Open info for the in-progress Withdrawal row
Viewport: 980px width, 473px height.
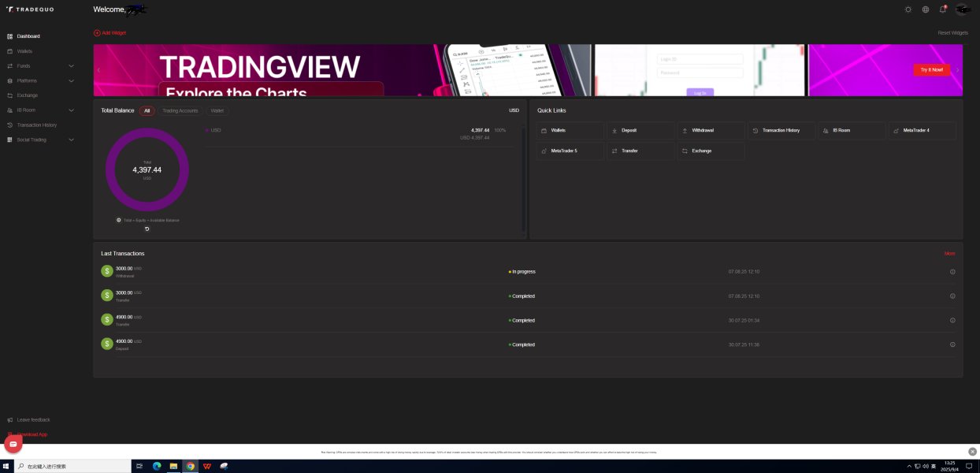click(x=952, y=272)
